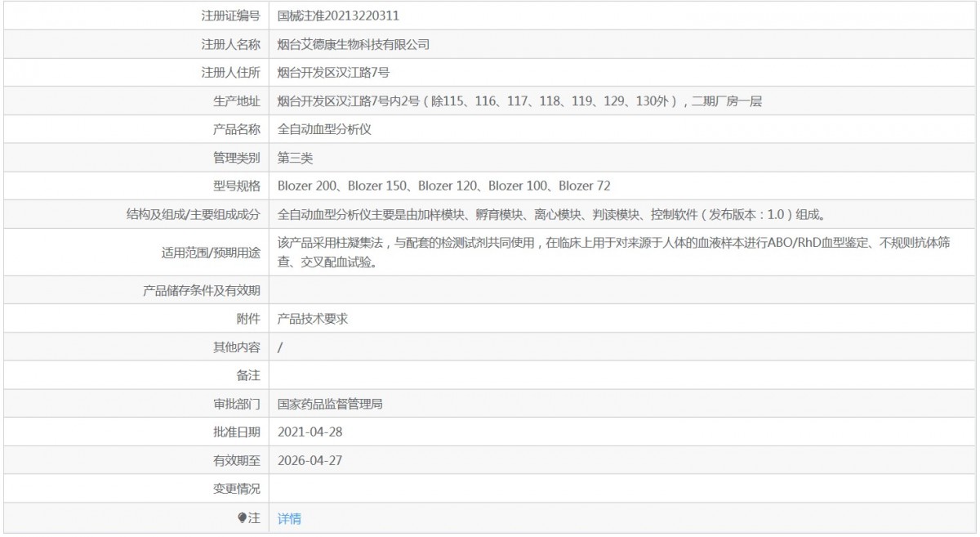Select registrant address 烟台开发区汉江路7号
Viewport: 980px width, 537px height.
pos(332,73)
